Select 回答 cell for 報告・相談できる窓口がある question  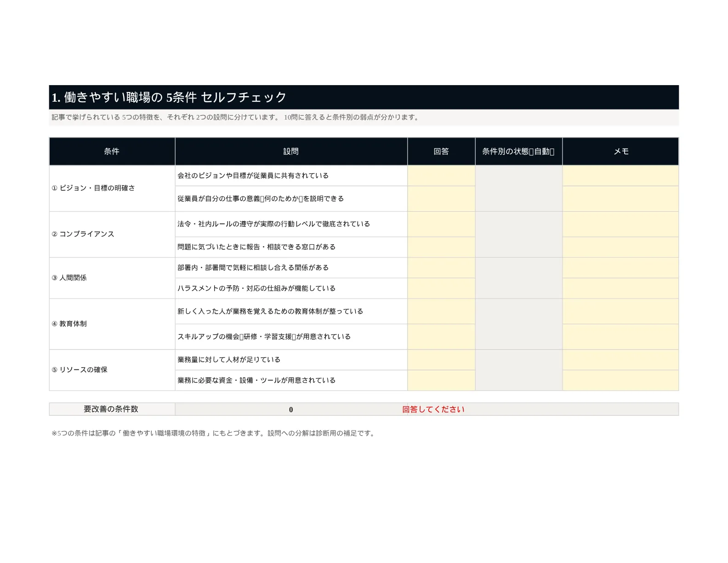(x=441, y=247)
